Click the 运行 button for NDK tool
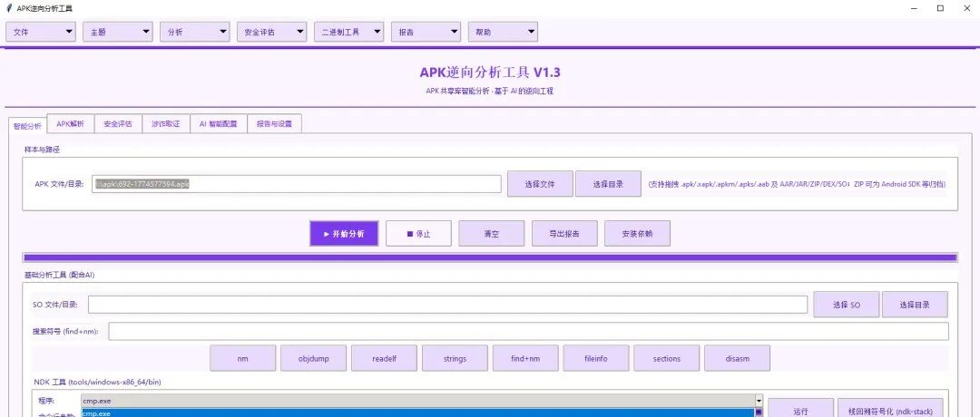980x417 pixels. coord(800,408)
